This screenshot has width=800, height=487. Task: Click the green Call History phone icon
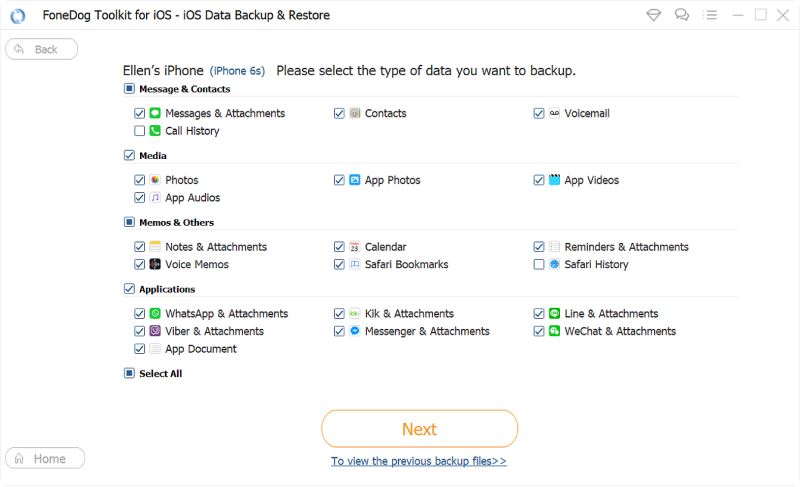155,131
